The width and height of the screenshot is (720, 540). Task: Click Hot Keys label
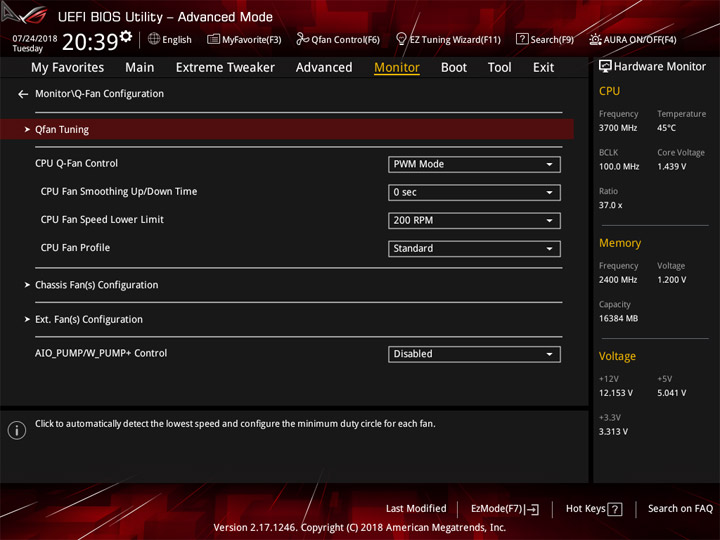pyautogui.click(x=585, y=509)
